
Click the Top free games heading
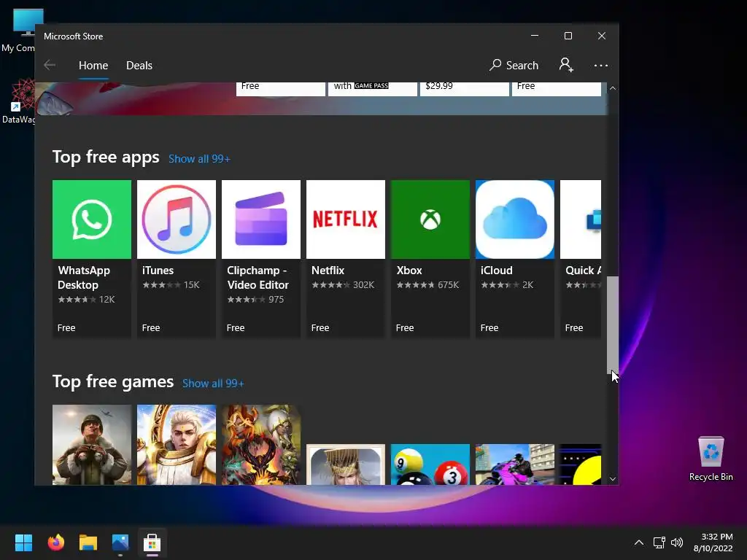113,382
